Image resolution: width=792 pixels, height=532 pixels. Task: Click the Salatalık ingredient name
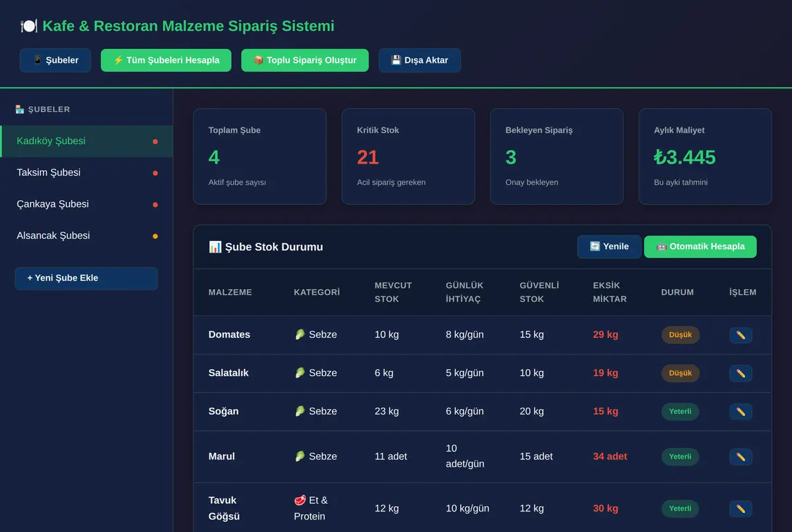pos(228,373)
